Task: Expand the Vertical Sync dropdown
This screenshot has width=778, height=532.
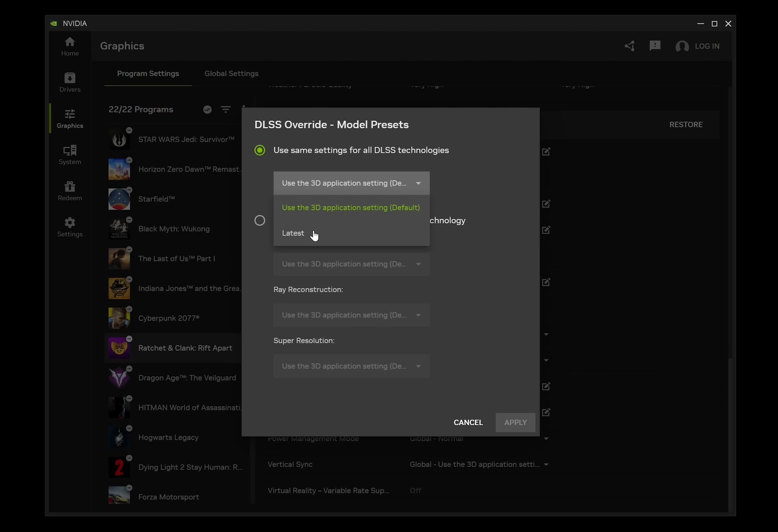Action: coord(546,465)
